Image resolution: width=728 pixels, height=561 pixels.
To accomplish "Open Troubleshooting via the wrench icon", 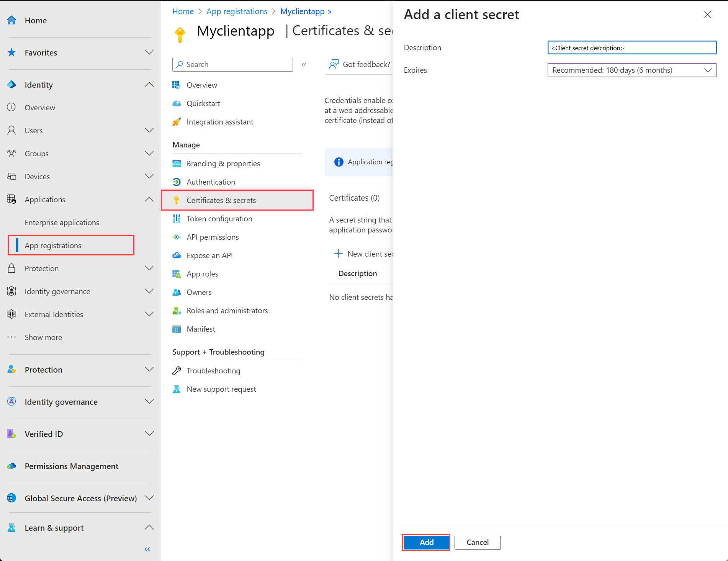I will [177, 370].
